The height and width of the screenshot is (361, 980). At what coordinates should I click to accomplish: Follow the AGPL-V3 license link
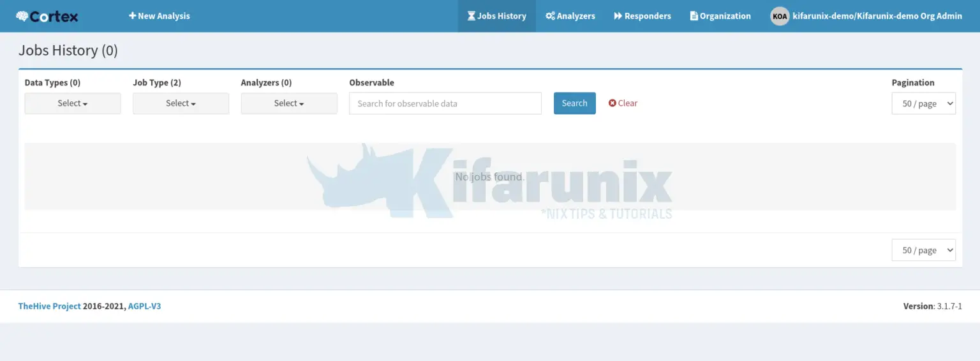point(144,306)
